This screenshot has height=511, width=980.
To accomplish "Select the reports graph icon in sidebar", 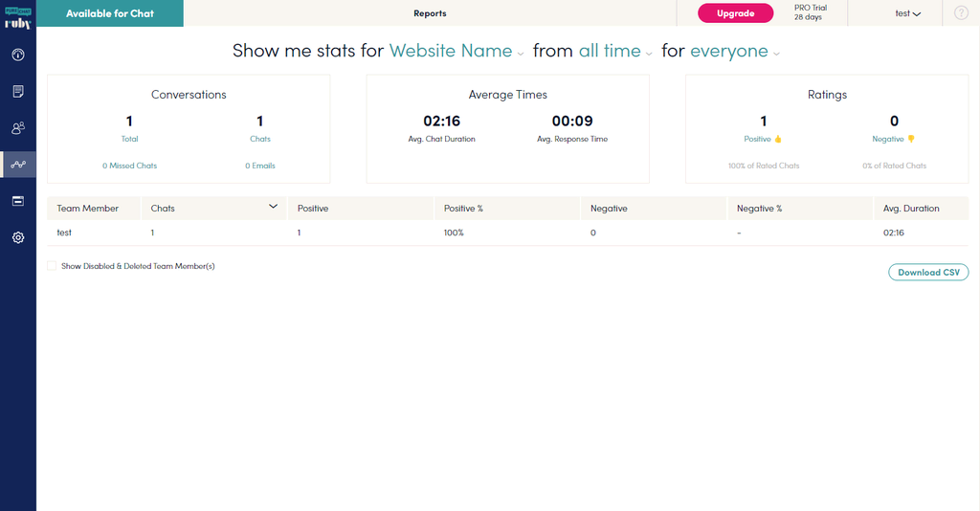I will pos(18,165).
